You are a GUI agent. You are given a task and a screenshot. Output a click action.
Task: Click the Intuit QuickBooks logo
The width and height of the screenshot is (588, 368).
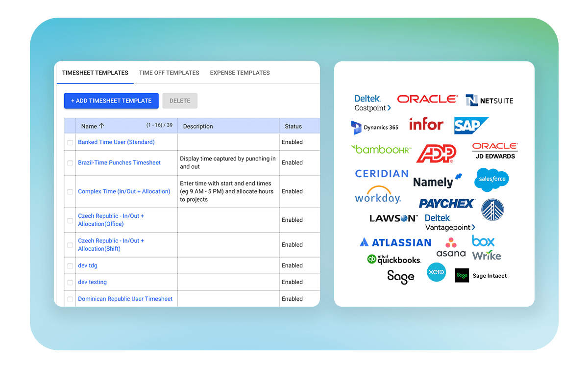pos(394,260)
